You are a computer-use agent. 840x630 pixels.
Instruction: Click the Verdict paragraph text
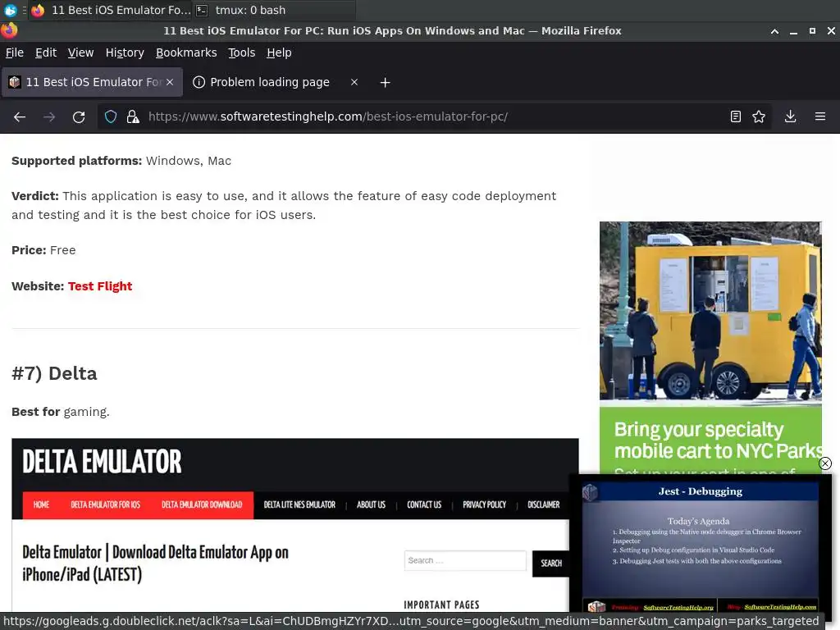coord(284,205)
